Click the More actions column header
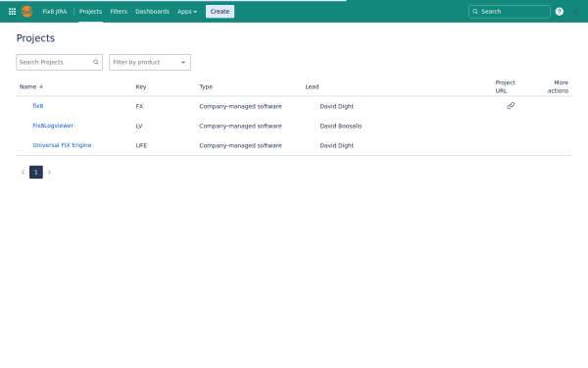The width and height of the screenshot is (588, 368). tap(558, 86)
